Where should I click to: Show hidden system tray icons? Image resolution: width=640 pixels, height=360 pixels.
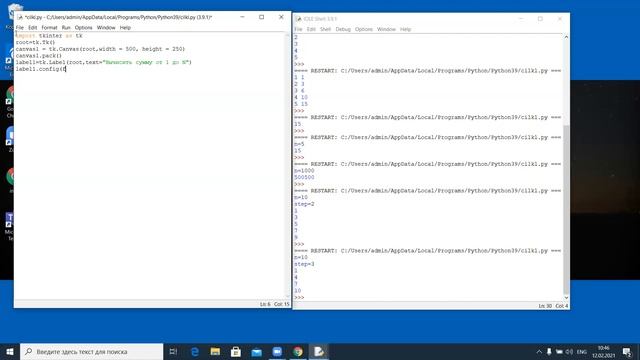pos(539,351)
